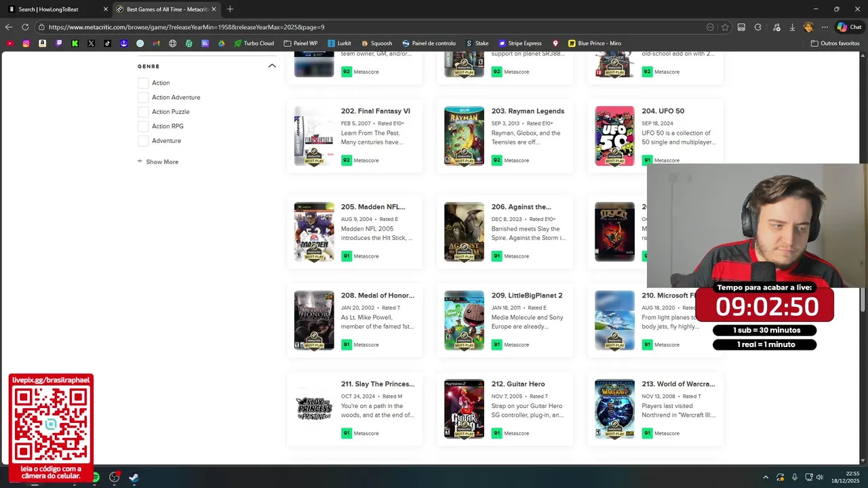This screenshot has width=868, height=488.
Task: Check the Action RPG genre checkbox
Action: 143,126
